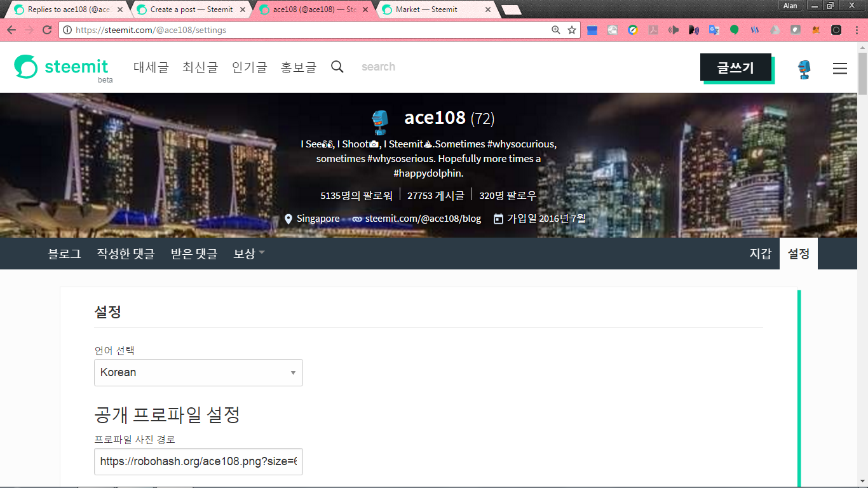Click the zoom magnifier icon in the address bar
The image size is (868, 488).
556,30
